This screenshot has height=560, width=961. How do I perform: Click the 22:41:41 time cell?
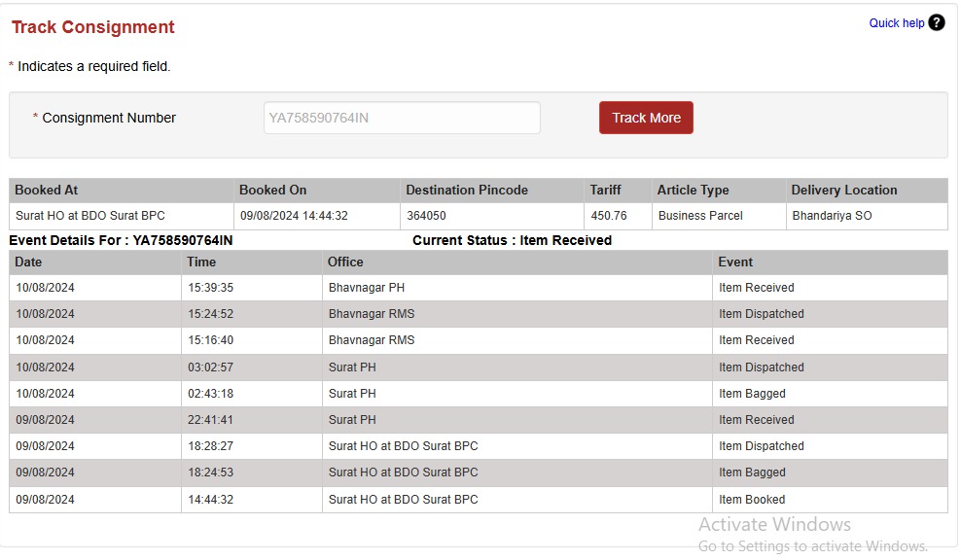pos(210,420)
